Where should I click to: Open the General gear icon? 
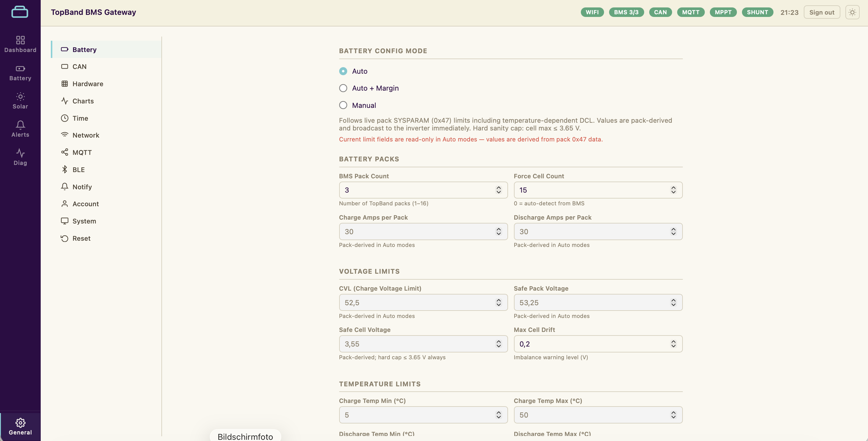coord(20,423)
